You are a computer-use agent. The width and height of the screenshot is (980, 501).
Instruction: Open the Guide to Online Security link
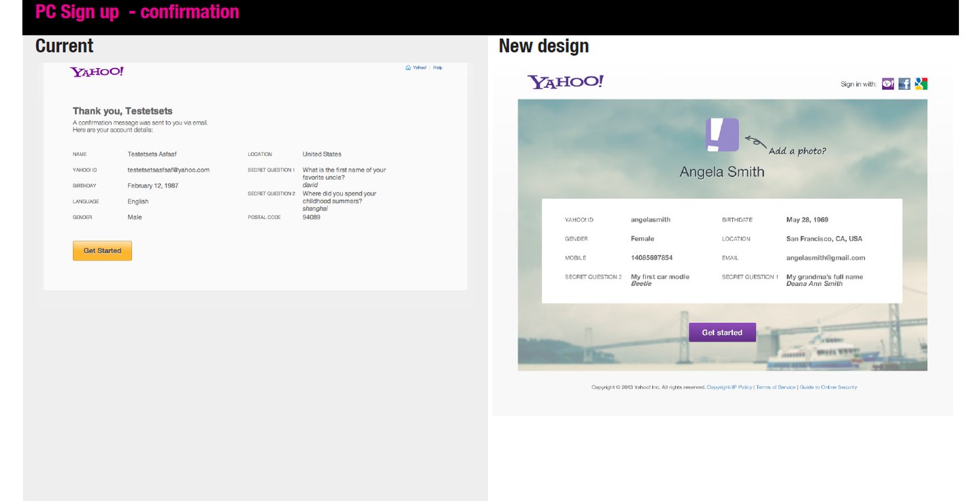click(828, 387)
